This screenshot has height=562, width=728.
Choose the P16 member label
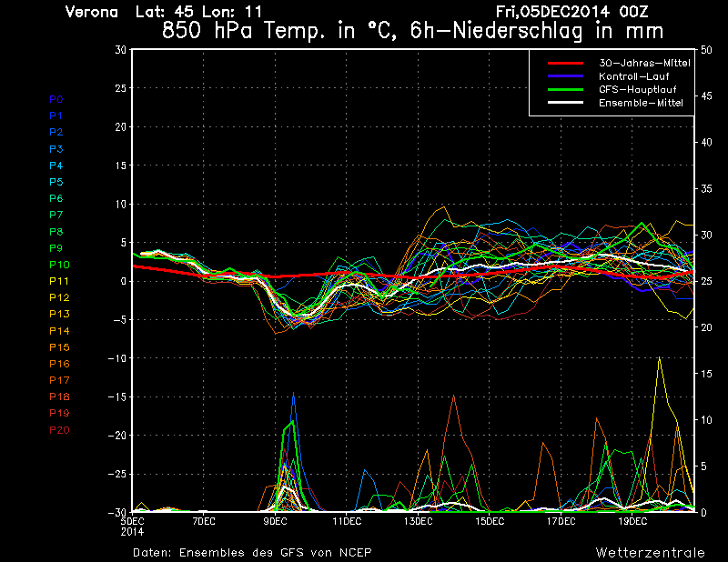coord(59,364)
